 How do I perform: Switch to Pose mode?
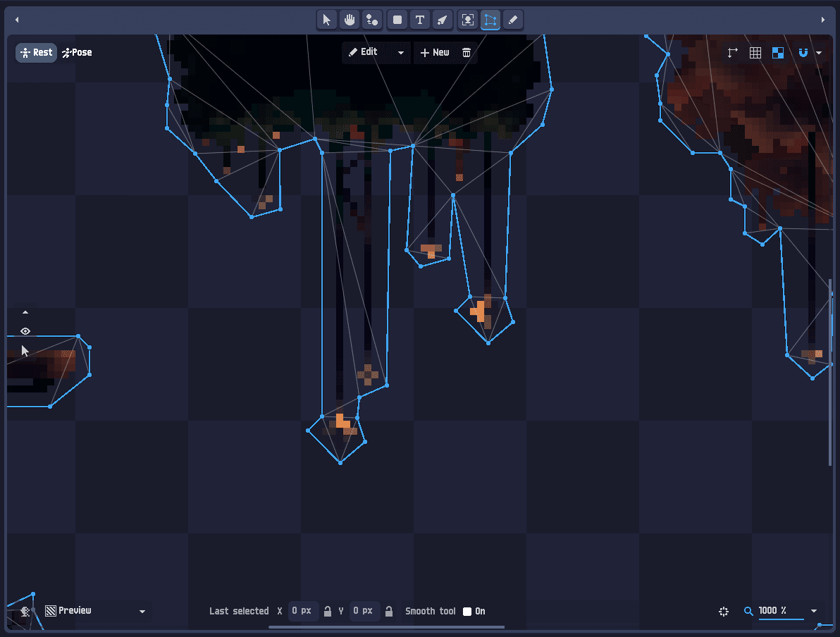[77, 53]
